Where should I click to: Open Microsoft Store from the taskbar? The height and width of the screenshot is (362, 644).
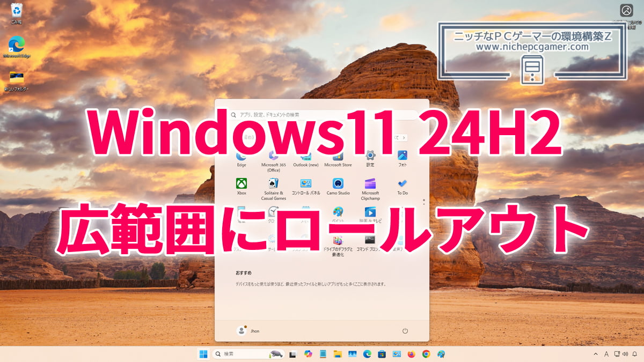tap(382, 354)
